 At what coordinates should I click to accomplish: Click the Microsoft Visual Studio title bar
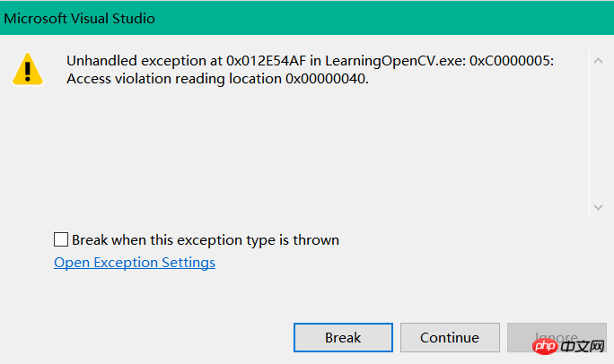pos(307,18)
